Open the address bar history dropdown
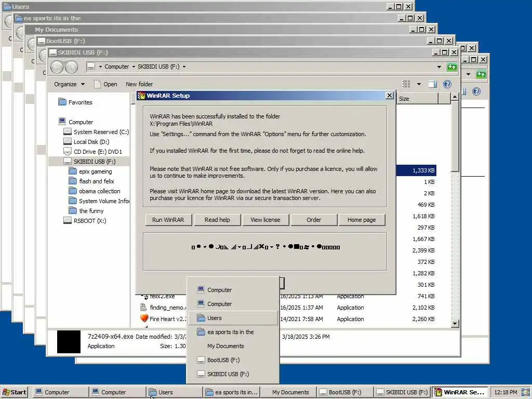Viewport: 532px width, 399px height. point(439,67)
